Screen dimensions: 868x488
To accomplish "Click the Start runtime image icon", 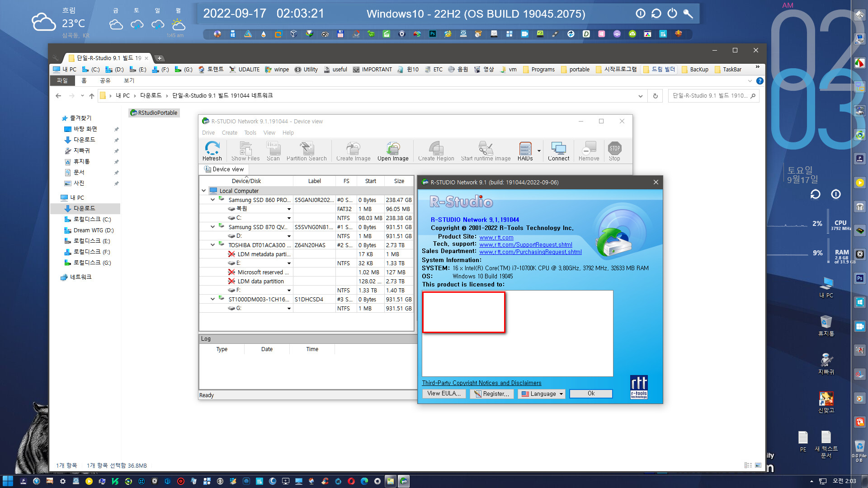I will pyautogui.click(x=486, y=151).
